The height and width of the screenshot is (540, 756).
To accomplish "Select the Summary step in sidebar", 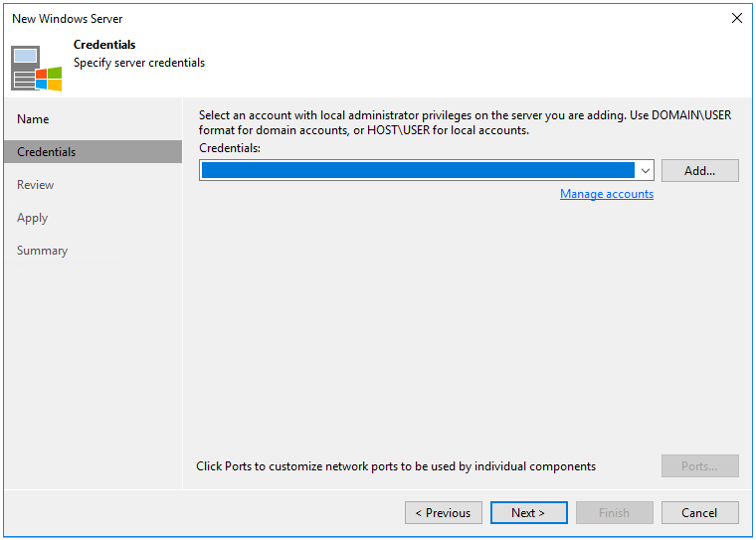I will tap(43, 251).
